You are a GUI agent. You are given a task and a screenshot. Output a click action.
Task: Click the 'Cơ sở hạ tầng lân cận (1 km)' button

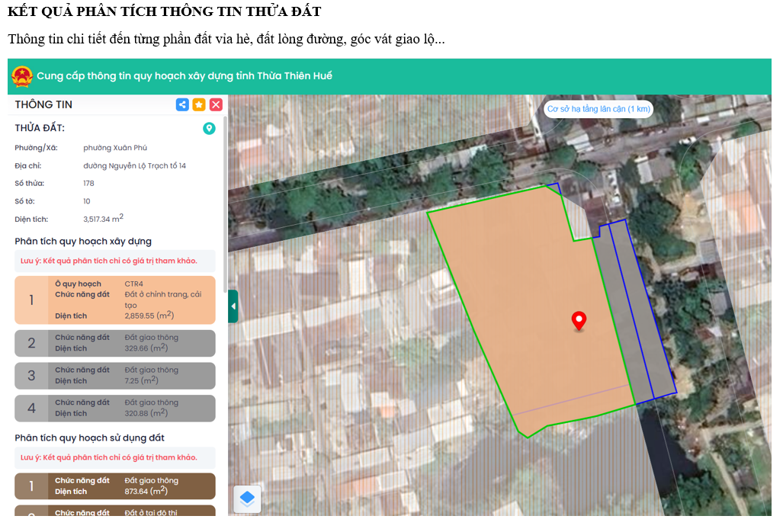[x=598, y=109]
